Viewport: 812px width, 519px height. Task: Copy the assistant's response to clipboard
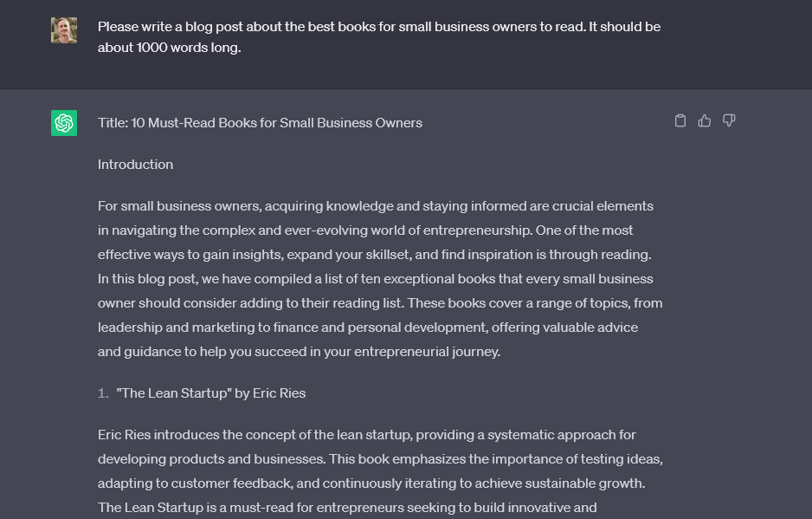(680, 120)
